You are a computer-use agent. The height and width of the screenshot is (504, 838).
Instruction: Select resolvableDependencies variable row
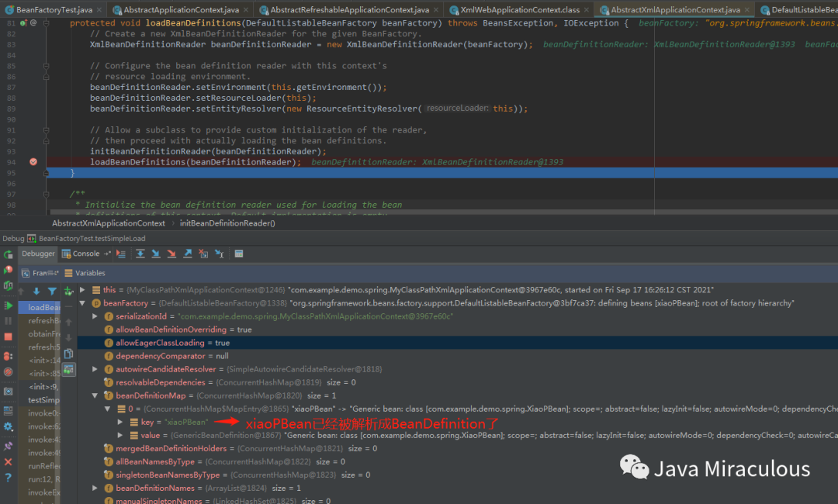(x=458, y=382)
